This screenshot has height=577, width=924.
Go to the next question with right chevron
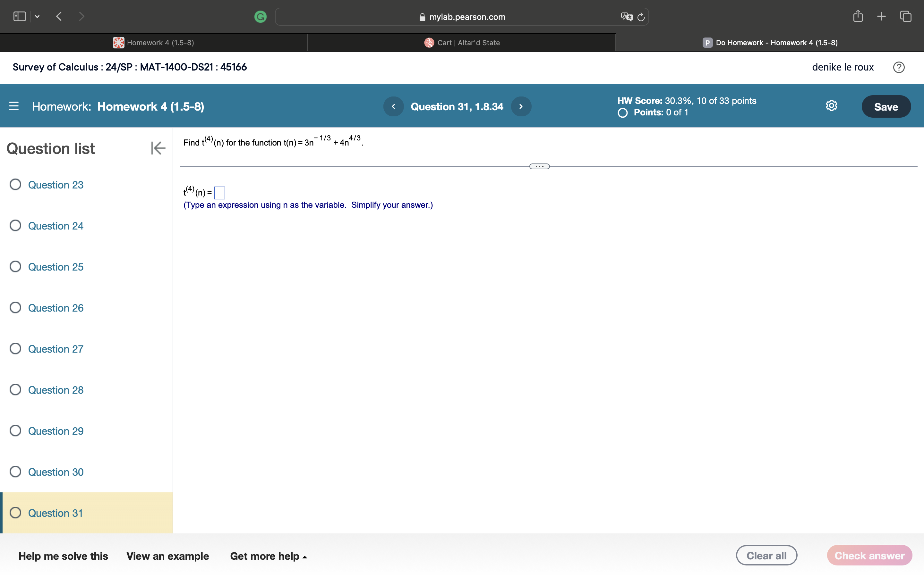(521, 106)
